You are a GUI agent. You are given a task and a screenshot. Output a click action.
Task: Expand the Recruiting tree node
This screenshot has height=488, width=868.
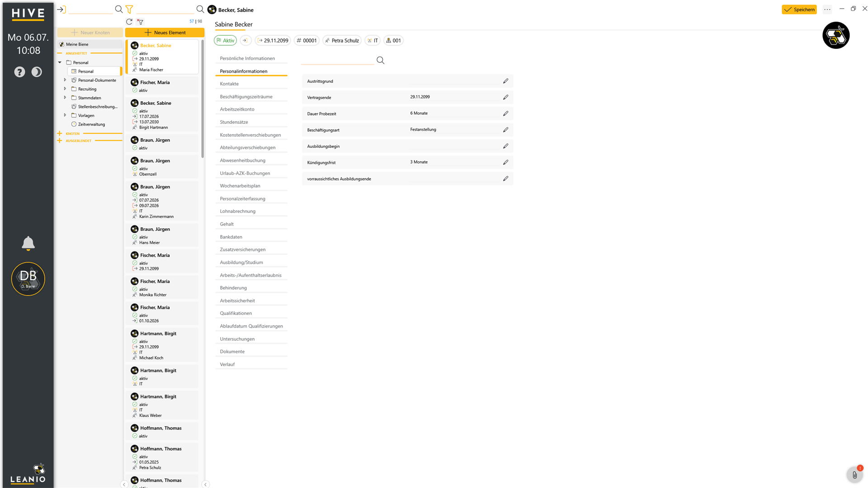click(x=65, y=89)
